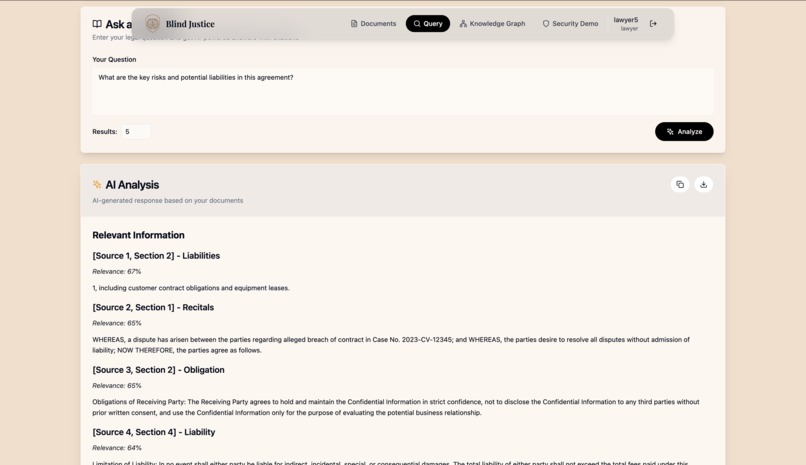Click '[Source 1, Section 2] - Liabilities' heading

coord(156,256)
